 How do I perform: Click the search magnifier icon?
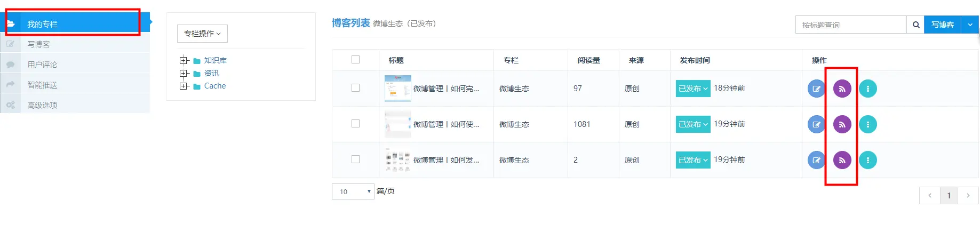click(x=915, y=25)
